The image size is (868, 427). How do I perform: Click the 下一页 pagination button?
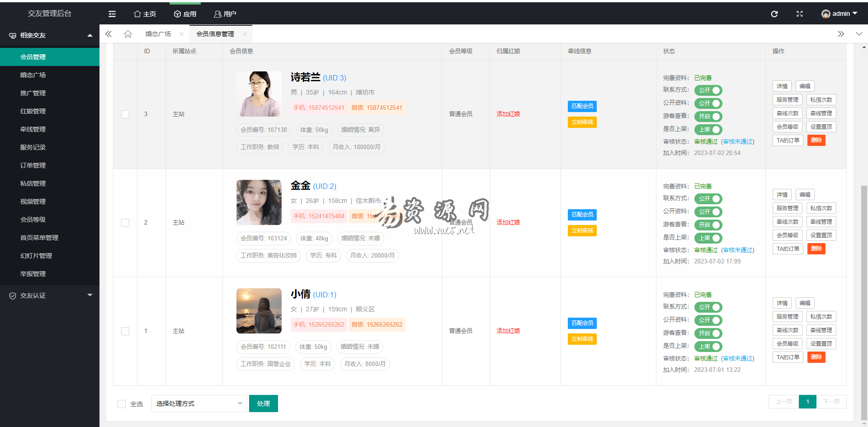click(x=831, y=402)
